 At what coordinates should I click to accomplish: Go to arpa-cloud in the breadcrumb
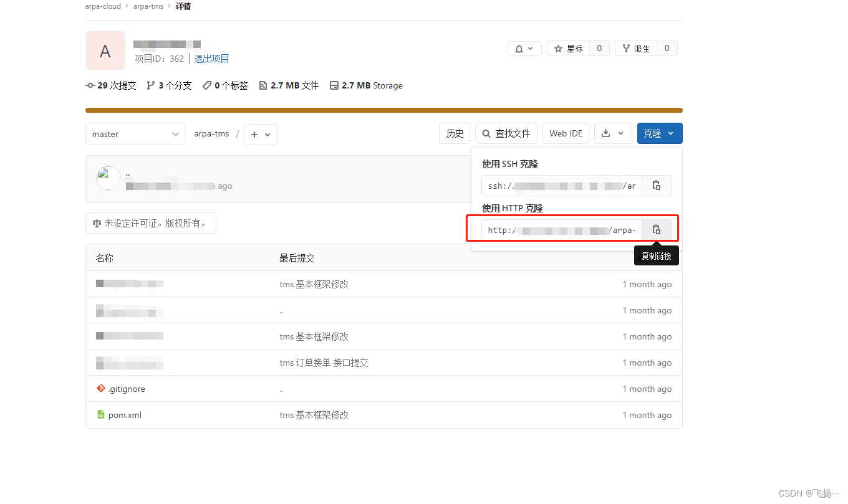tap(103, 6)
